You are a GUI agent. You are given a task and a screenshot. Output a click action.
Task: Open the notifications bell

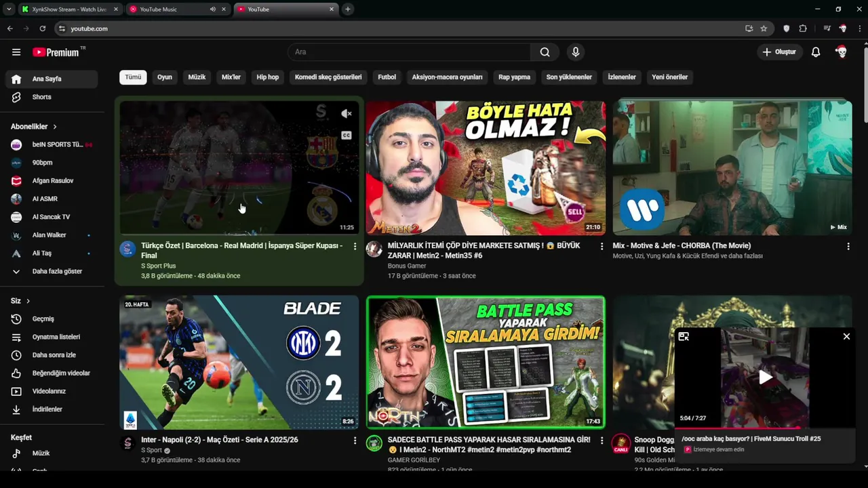[x=816, y=52]
